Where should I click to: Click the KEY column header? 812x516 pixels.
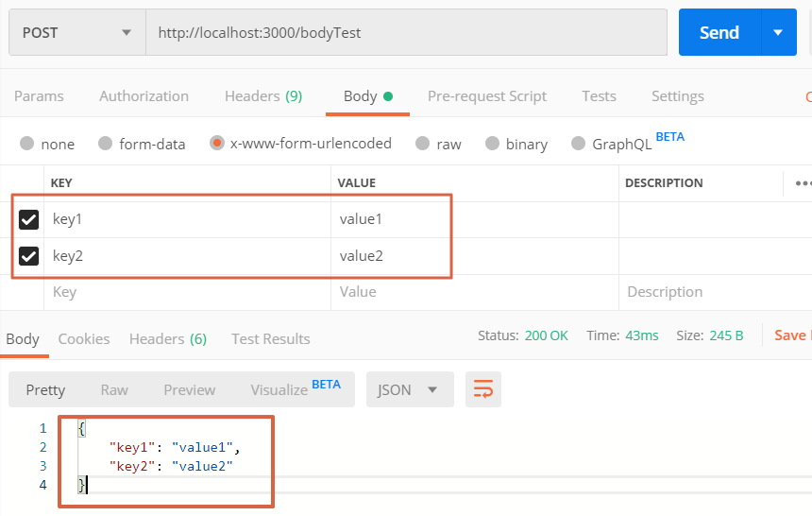pyautogui.click(x=61, y=183)
